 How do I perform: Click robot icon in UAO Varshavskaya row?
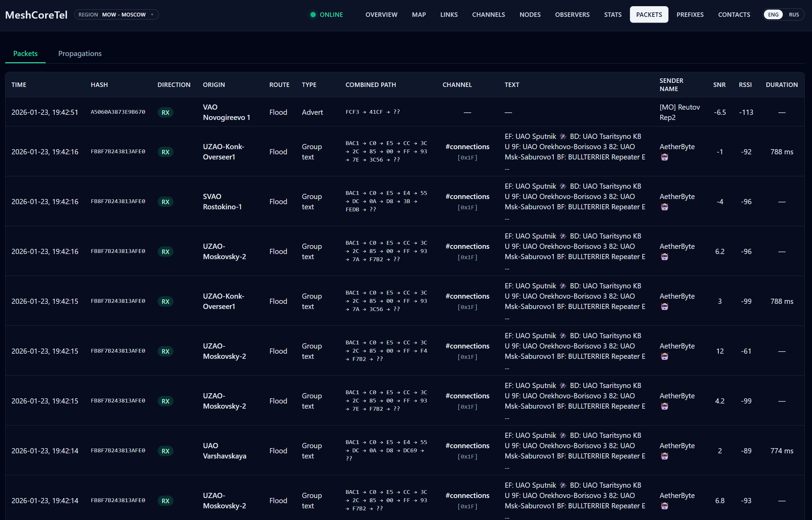click(x=664, y=456)
